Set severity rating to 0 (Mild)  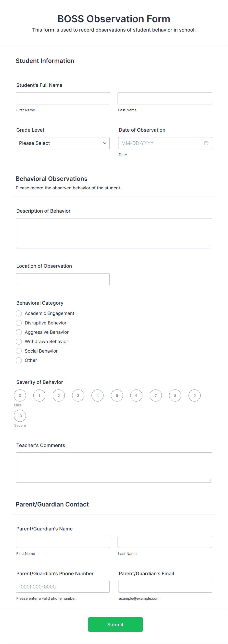[x=20, y=395]
